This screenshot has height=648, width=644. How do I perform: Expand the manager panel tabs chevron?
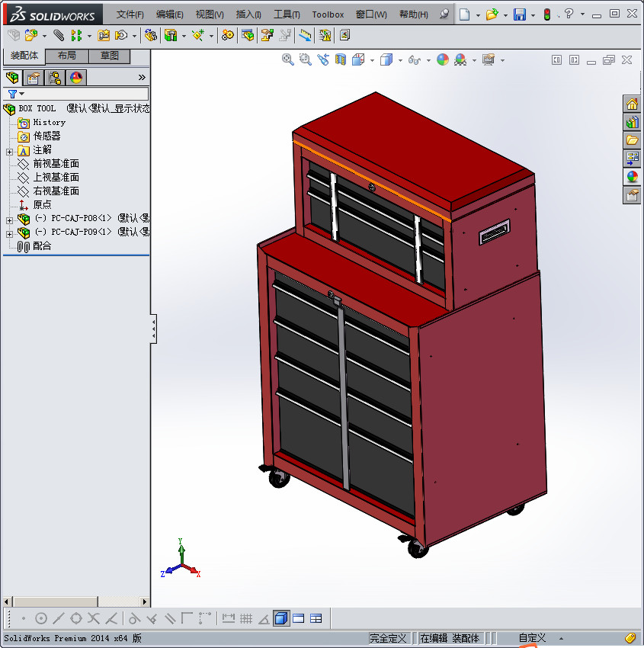point(142,77)
